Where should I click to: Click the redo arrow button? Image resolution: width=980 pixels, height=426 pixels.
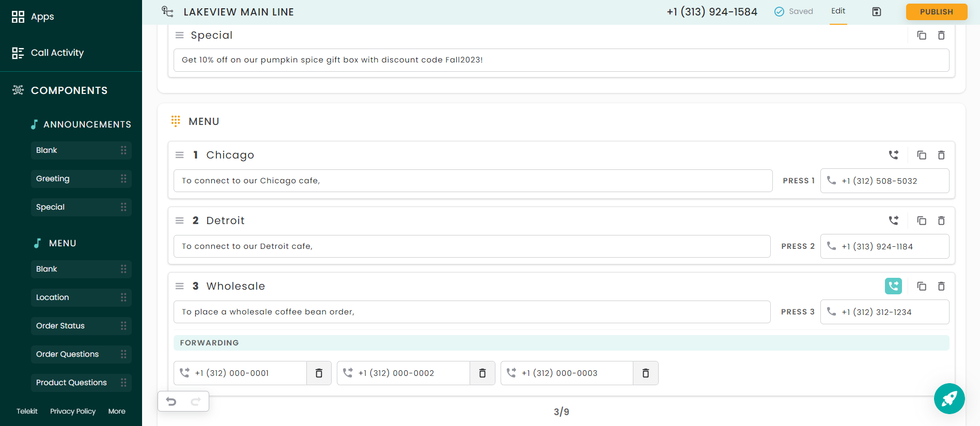point(195,401)
